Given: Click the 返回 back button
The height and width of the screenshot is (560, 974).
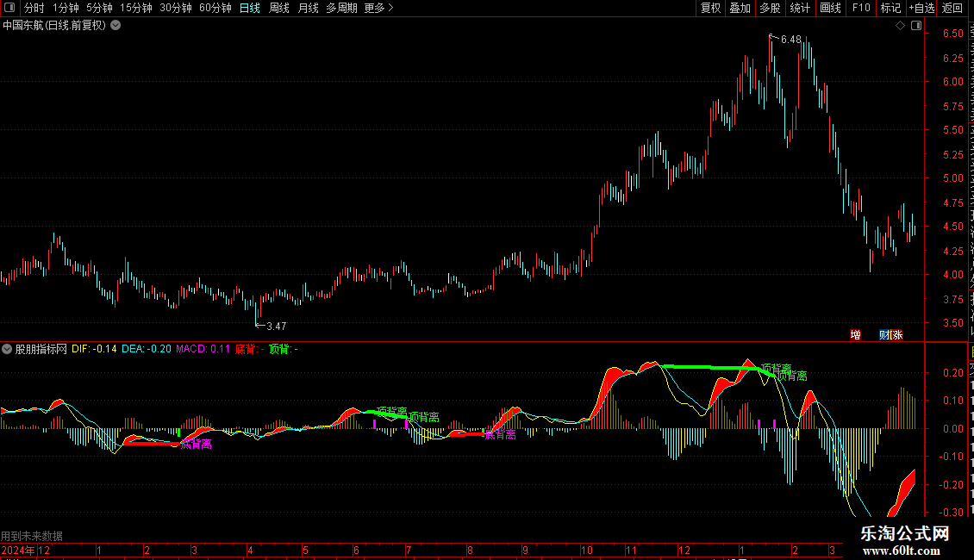Looking at the screenshot, I should pos(952,8).
